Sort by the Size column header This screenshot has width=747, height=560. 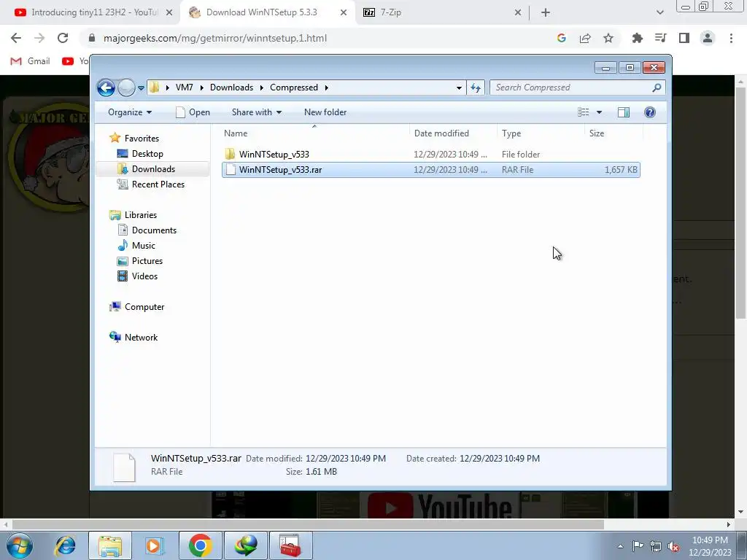click(x=614, y=133)
